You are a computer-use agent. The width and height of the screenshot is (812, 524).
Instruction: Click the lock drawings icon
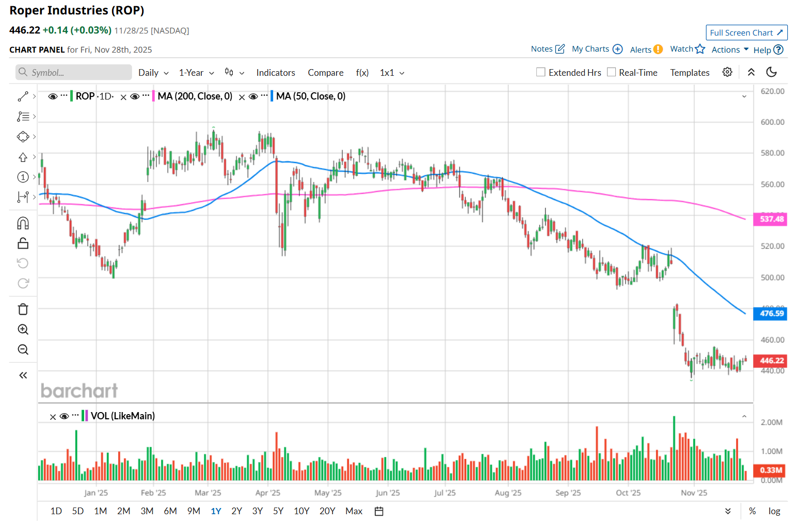[x=23, y=243]
